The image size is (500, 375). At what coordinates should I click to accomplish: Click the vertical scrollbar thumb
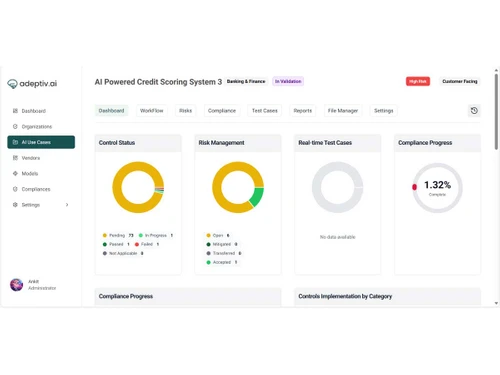coord(496,112)
